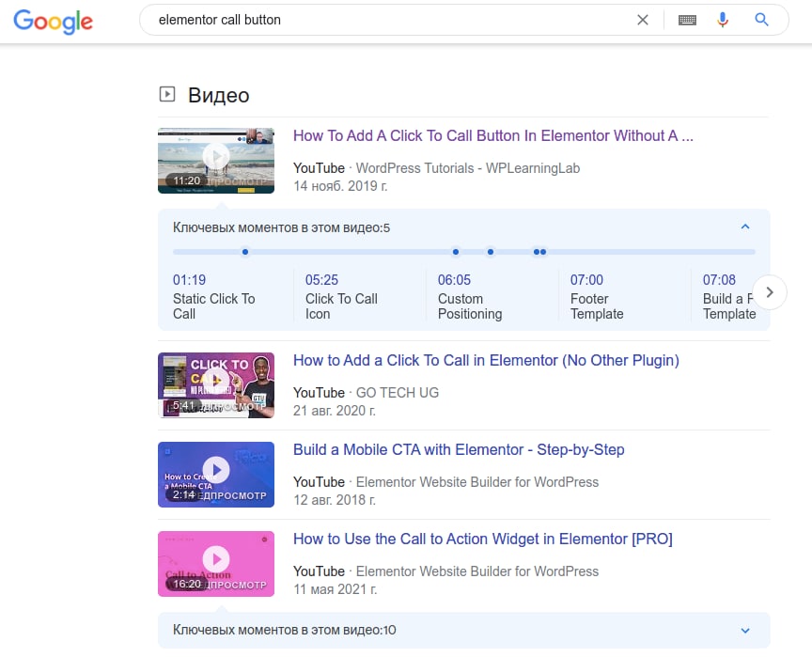Click the Видео section play icon
This screenshot has height=657, width=812.
click(166, 94)
